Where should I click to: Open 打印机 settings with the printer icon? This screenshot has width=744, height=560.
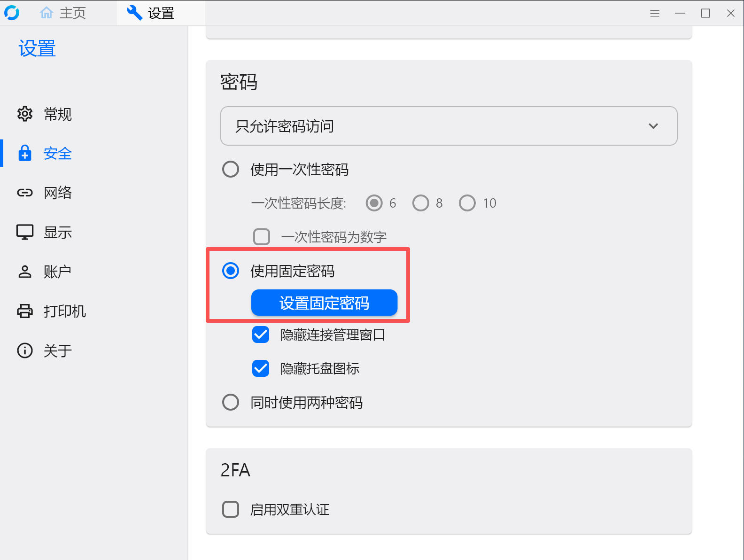tap(24, 311)
